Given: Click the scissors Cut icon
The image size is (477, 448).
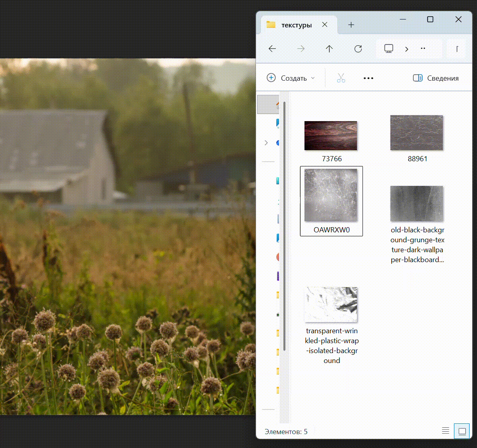Looking at the screenshot, I should pos(341,78).
